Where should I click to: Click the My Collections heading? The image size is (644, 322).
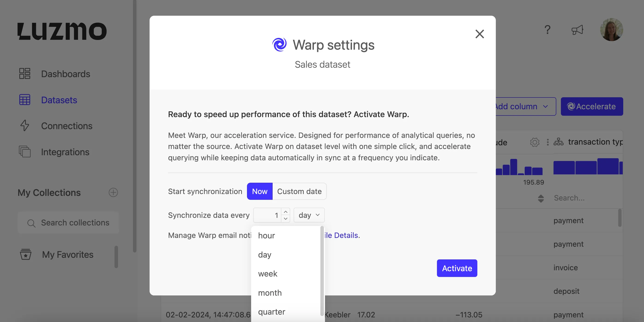(49, 192)
